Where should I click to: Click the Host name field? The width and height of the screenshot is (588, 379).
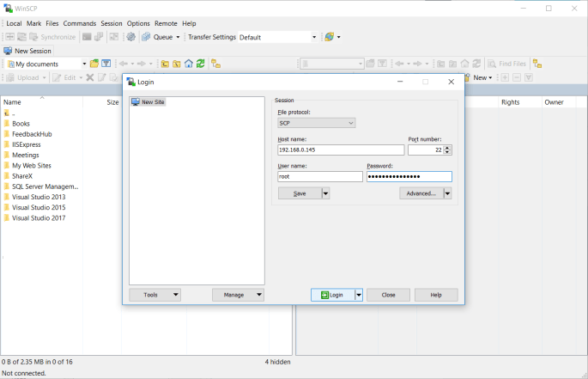[341, 150]
